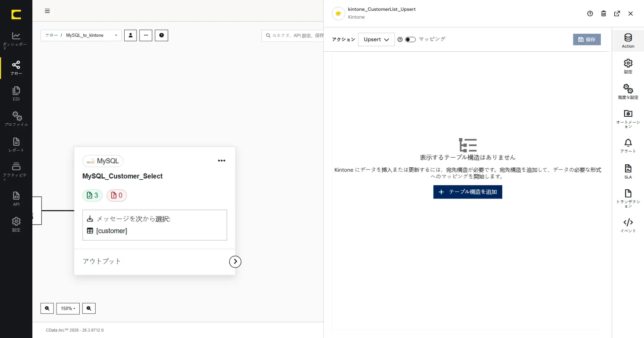Open connector in new window icon
The image size is (644, 338).
pos(617,13)
